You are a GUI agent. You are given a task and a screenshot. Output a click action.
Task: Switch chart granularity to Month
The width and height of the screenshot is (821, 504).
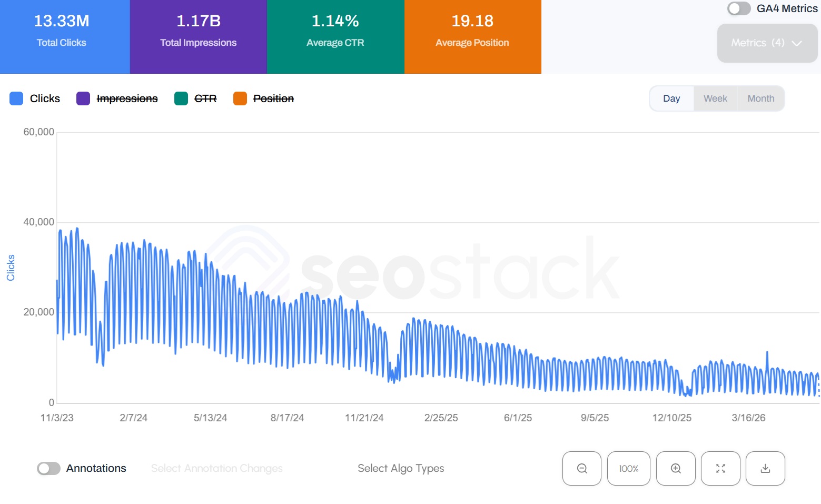[761, 98]
